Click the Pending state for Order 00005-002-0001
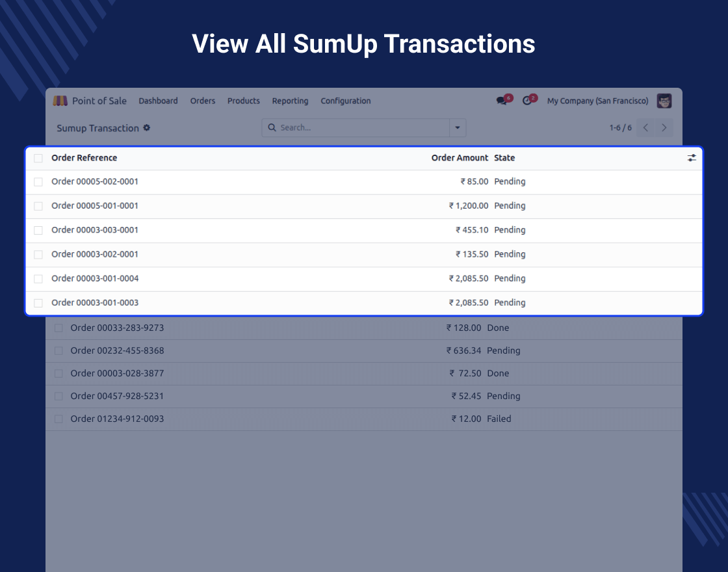728x572 pixels. (x=510, y=181)
